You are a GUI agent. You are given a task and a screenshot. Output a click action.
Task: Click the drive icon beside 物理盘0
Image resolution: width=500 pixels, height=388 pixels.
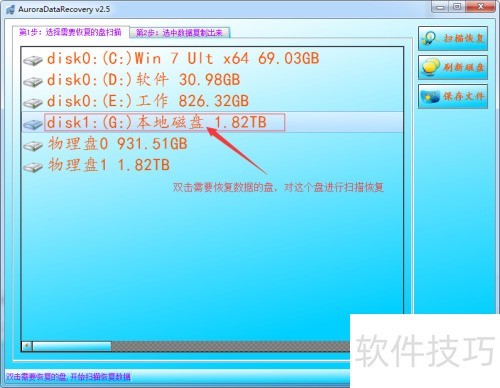[33, 145]
